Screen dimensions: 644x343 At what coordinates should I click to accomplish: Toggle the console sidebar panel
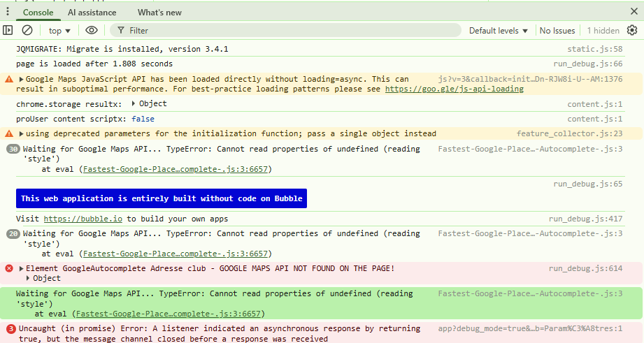coord(8,30)
